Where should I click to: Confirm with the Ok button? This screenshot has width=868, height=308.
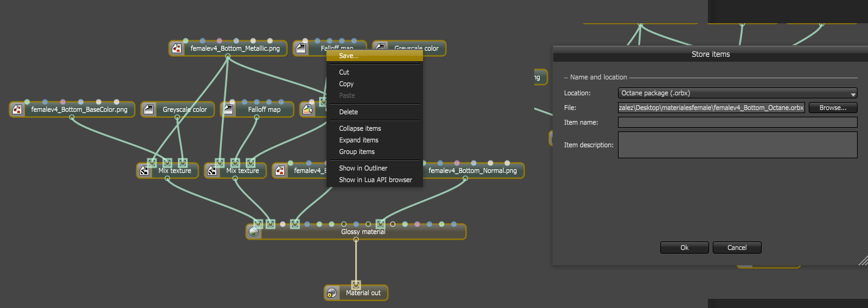click(x=685, y=248)
